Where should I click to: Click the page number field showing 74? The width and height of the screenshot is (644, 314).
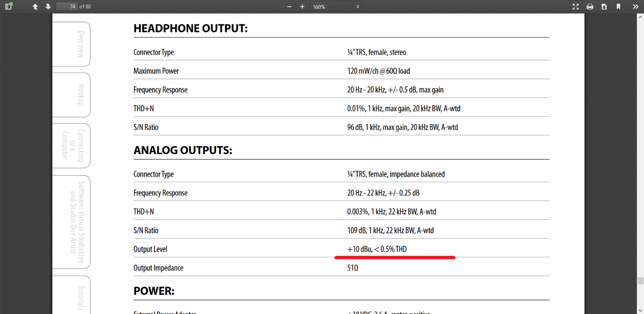click(67, 7)
